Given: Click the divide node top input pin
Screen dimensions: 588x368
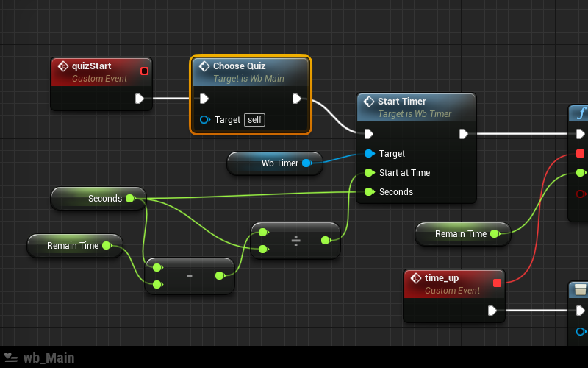Looking at the screenshot, I should pyautogui.click(x=263, y=232).
